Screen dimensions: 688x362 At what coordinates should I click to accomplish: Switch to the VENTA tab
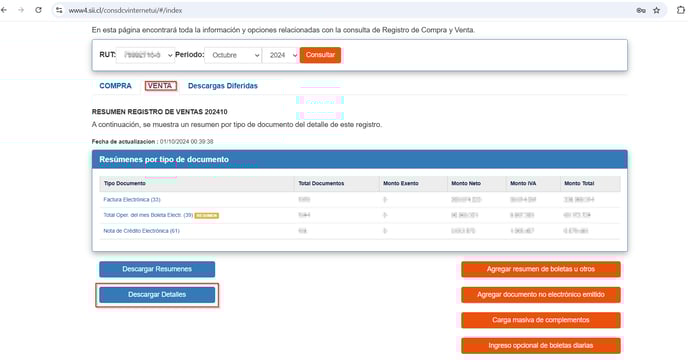pyautogui.click(x=161, y=86)
